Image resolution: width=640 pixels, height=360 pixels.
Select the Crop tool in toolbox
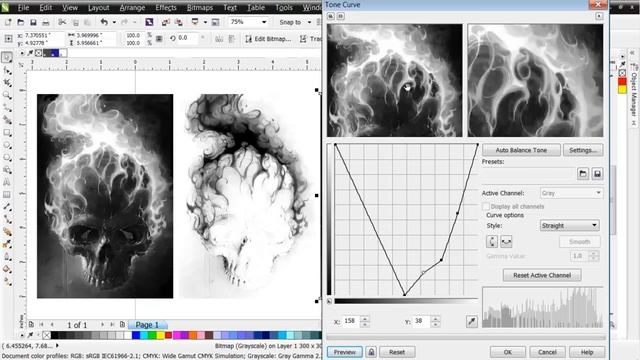pos(7,83)
